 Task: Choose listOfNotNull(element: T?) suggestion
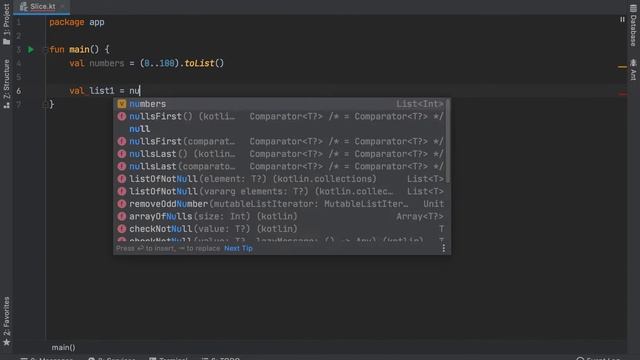click(x=280, y=179)
